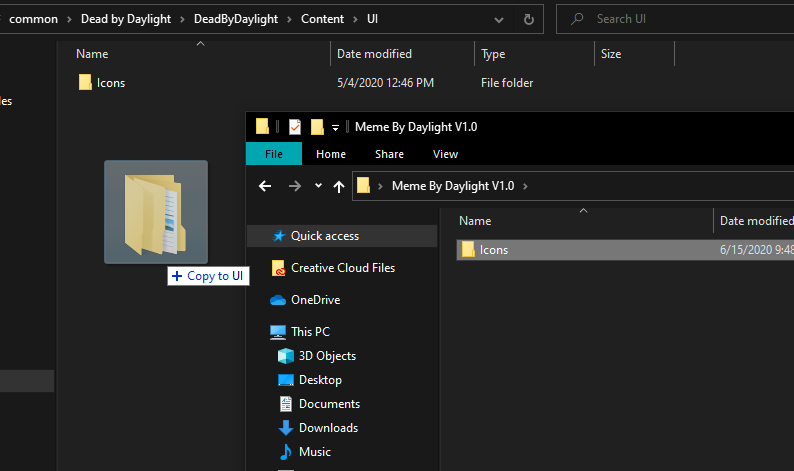Select the Icons folder in the UI window
Screen dimensions: 794x471
pos(110,83)
